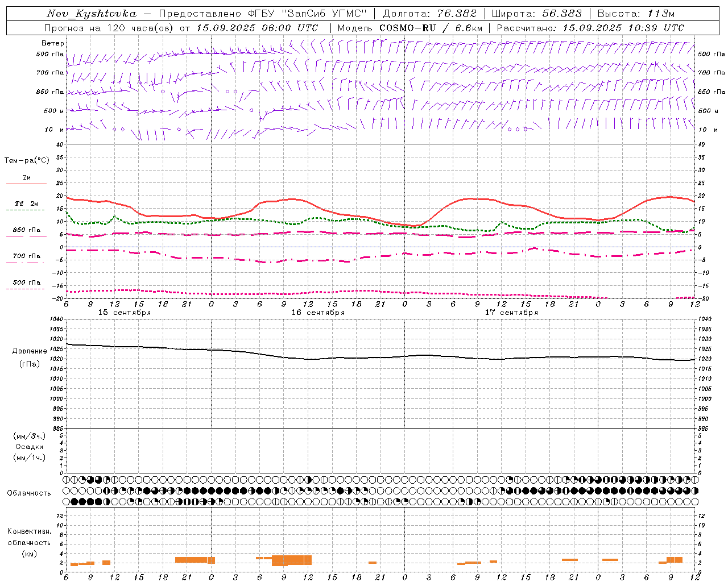
Task: Click the Давление pressure panel label
Action: pyautogui.click(x=30, y=351)
